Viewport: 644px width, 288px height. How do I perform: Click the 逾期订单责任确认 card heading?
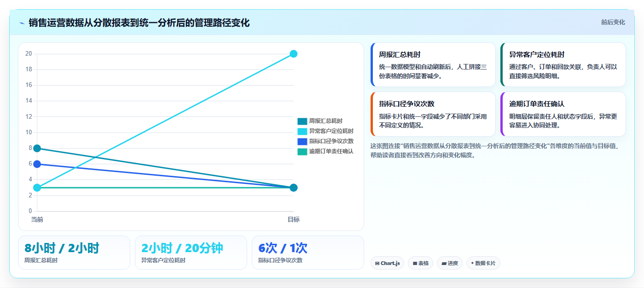coord(537,104)
